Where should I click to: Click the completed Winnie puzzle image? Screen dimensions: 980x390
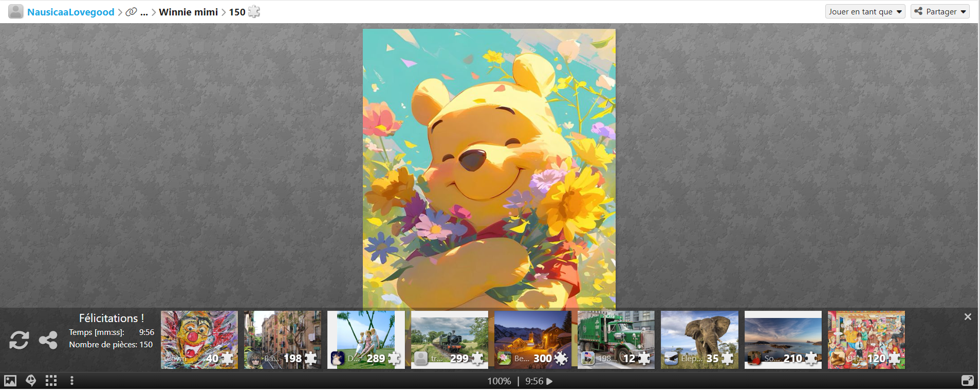(x=489, y=169)
